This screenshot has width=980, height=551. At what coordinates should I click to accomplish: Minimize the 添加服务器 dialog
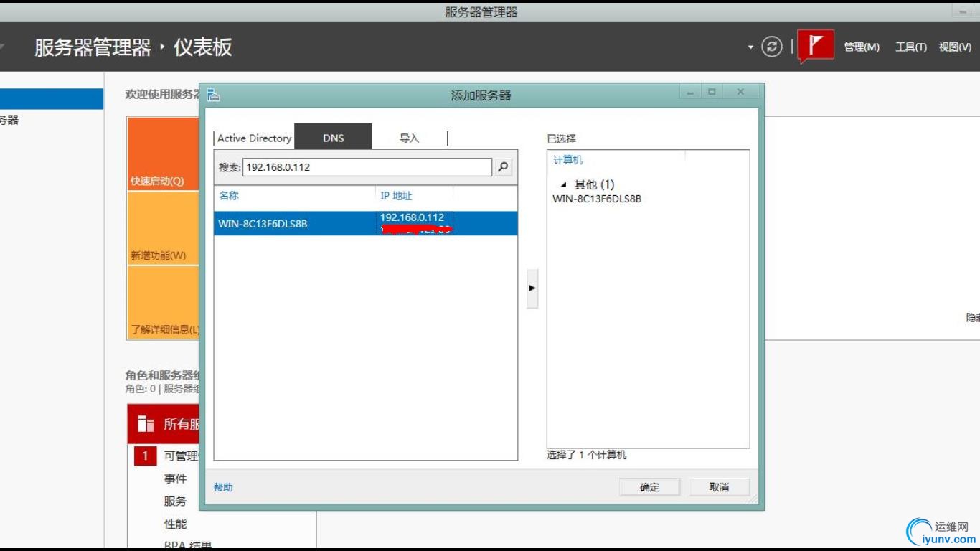click(690, 92)
